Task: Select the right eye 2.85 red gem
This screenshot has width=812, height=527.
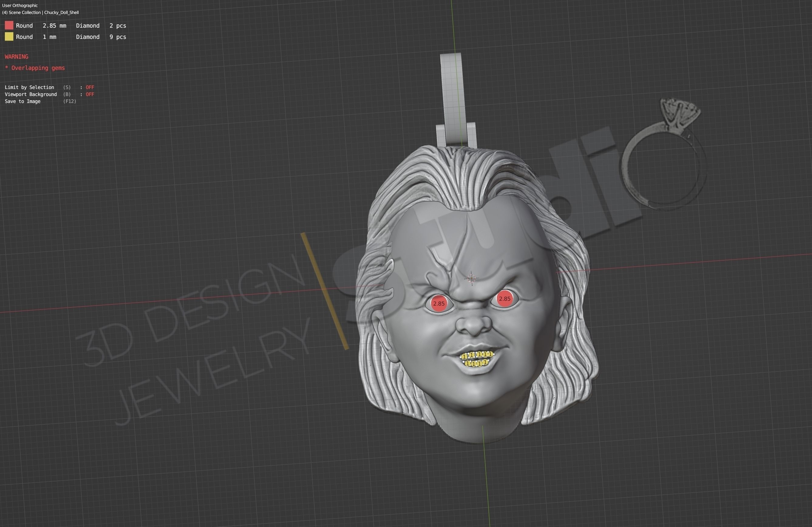Action: [505, 299]
